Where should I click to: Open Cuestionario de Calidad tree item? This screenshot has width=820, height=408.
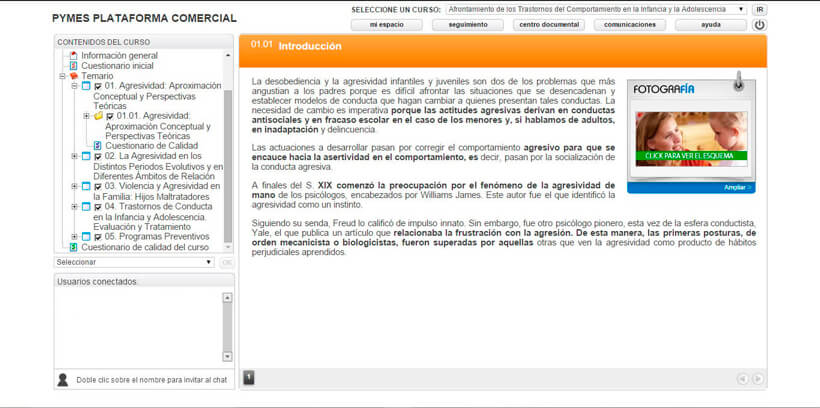pyautogui.click(x=152, y=146)
